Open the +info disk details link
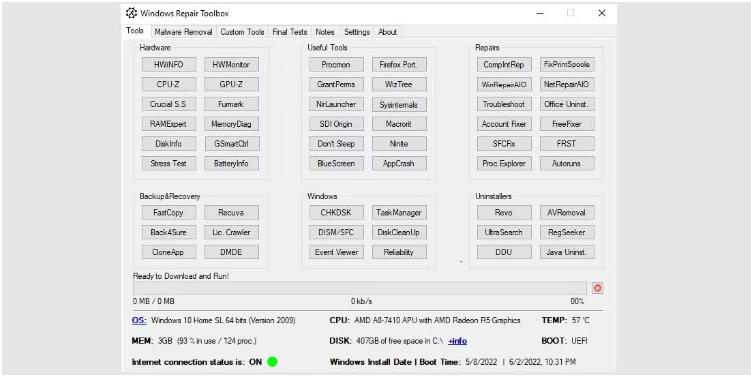 [457, 341]
